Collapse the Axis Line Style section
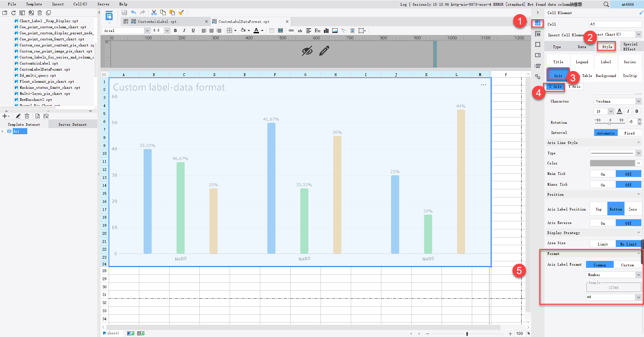This screenshot has width=644, height=337. click(x=638, y=142)
